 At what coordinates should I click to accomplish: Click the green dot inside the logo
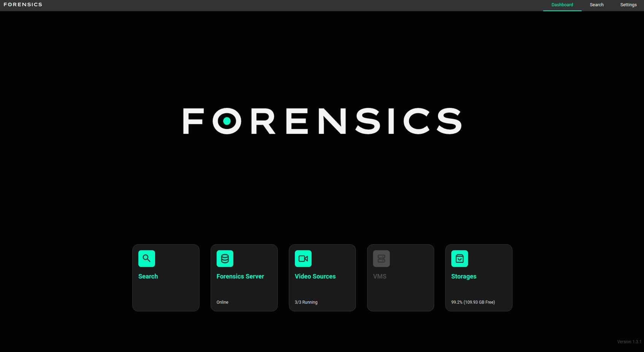(x=227, y=121)
